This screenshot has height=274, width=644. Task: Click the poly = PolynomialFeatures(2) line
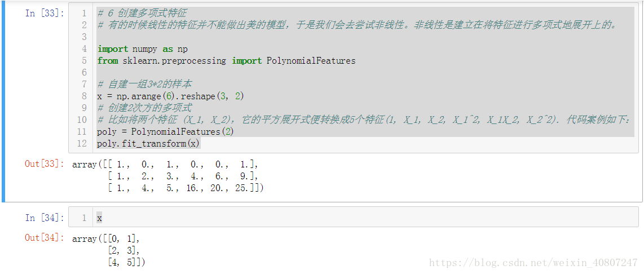pos(166,132)
